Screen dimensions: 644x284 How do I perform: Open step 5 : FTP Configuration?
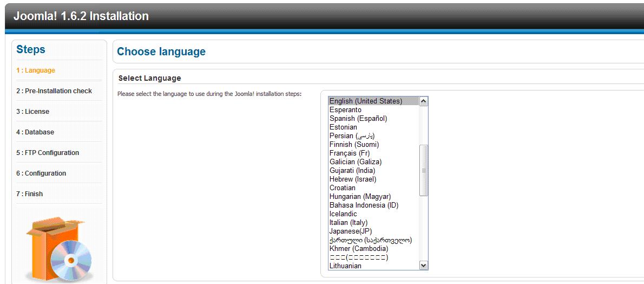tap(48, 153)
